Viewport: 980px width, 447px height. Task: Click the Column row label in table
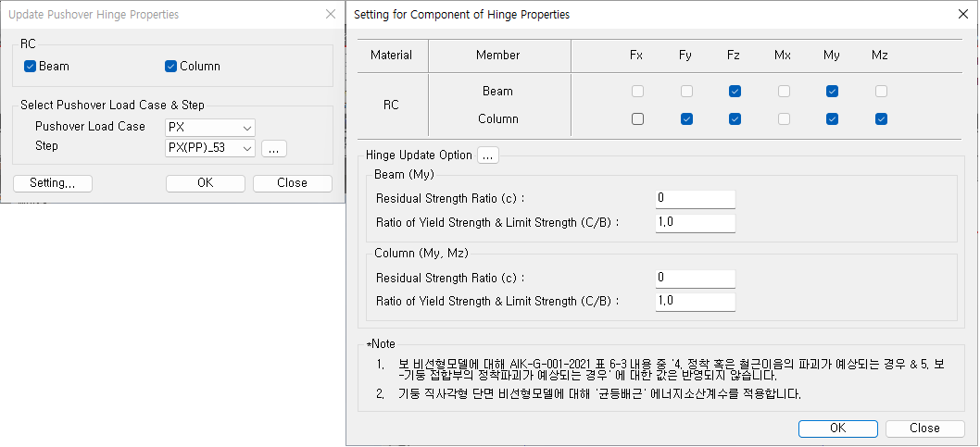point(498,118)
